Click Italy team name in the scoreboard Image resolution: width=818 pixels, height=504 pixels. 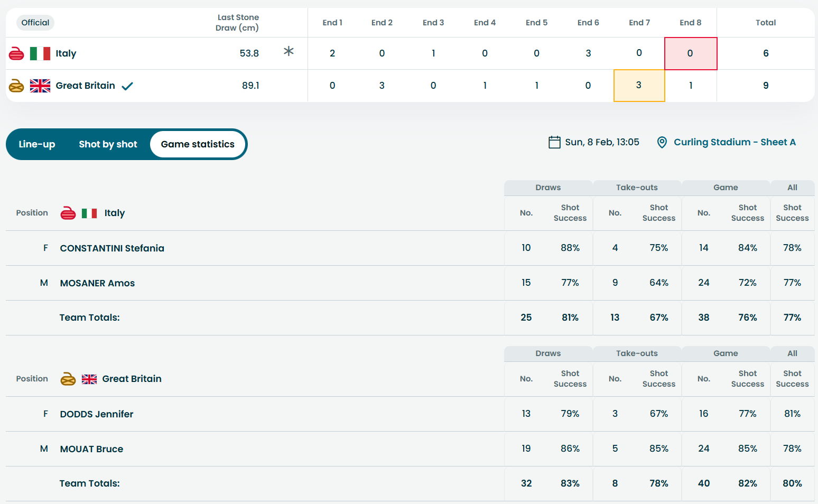tap(66, 53)
